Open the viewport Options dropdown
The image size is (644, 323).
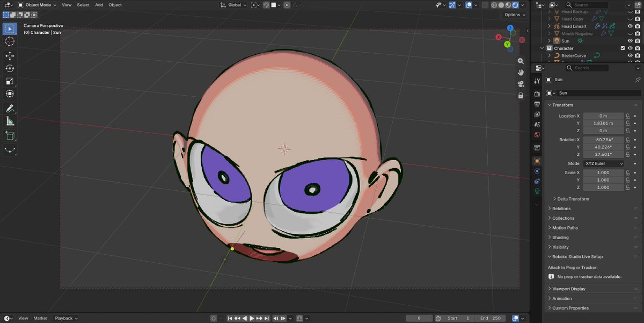(x=514, y=15)
